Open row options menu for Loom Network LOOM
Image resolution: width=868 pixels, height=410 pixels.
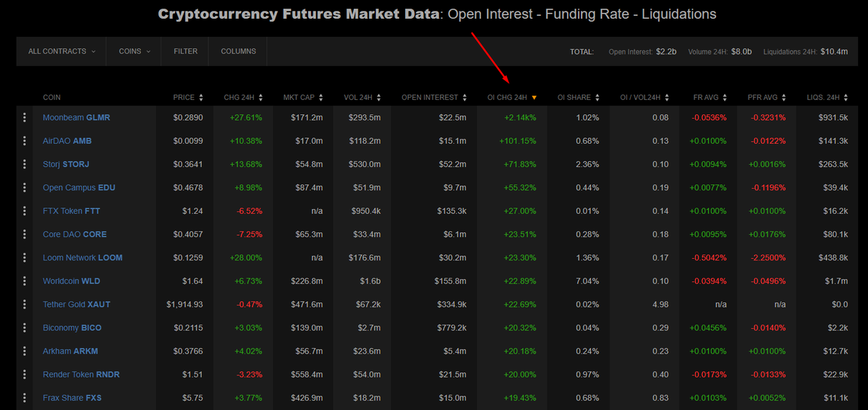tap(25, 257)
